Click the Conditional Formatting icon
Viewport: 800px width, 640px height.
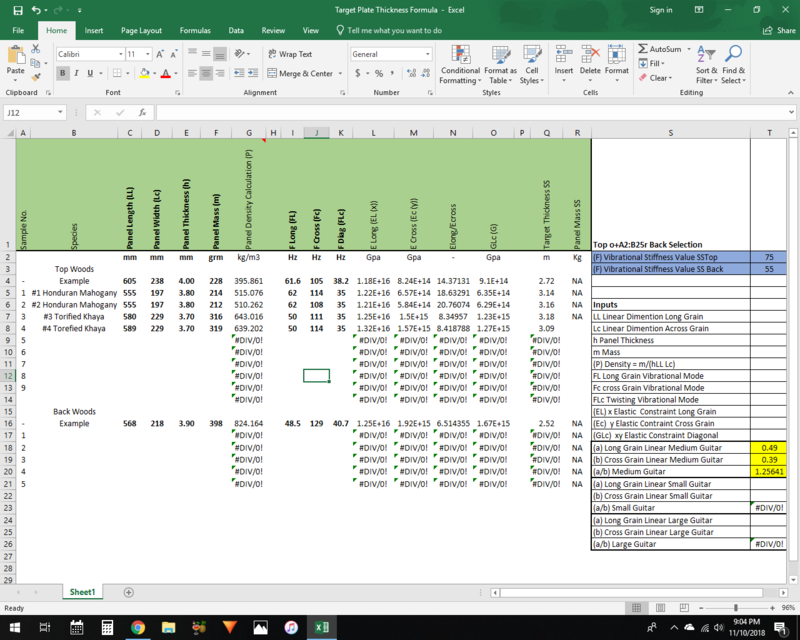pos(460,54)
